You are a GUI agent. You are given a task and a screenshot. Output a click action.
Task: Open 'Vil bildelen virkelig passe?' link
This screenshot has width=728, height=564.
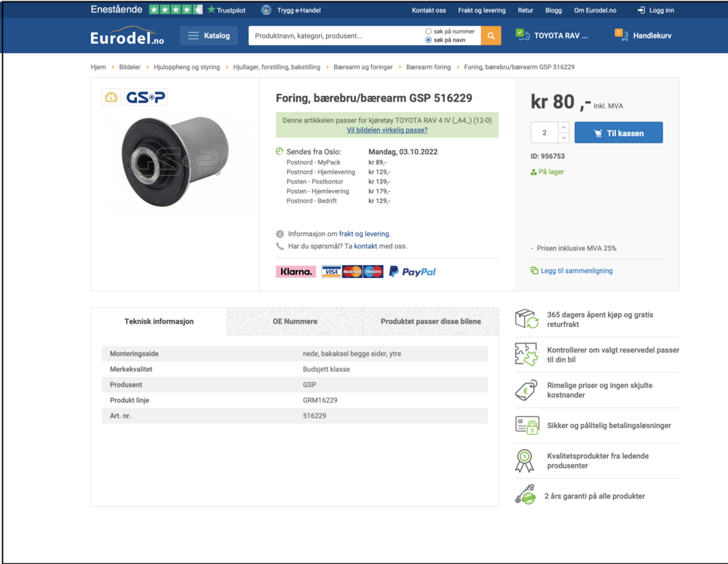click(387, 130)
